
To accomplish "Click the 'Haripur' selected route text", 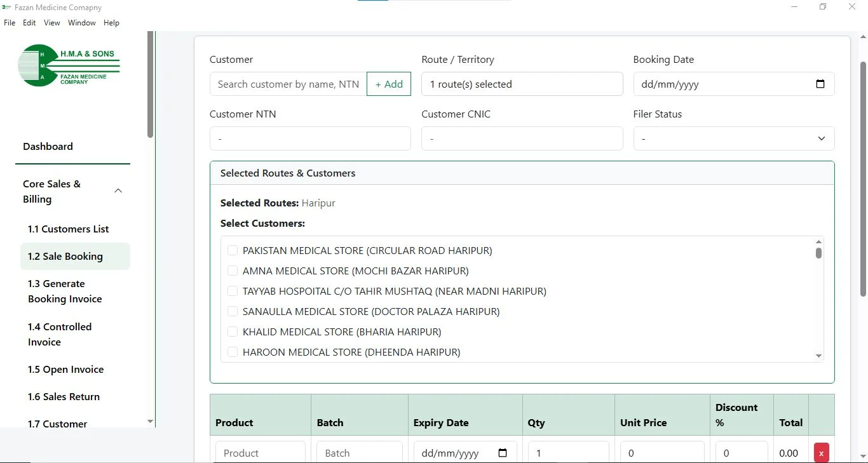I will [x=318, y=203].
